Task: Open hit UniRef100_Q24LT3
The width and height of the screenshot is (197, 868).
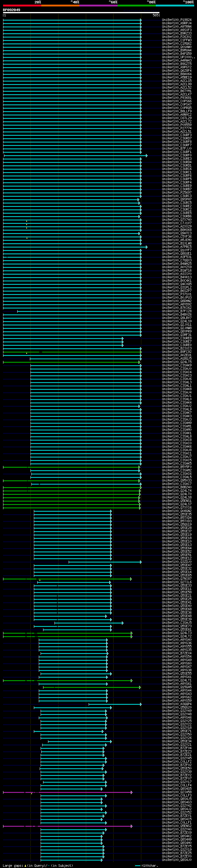Action: pos(176,633)
